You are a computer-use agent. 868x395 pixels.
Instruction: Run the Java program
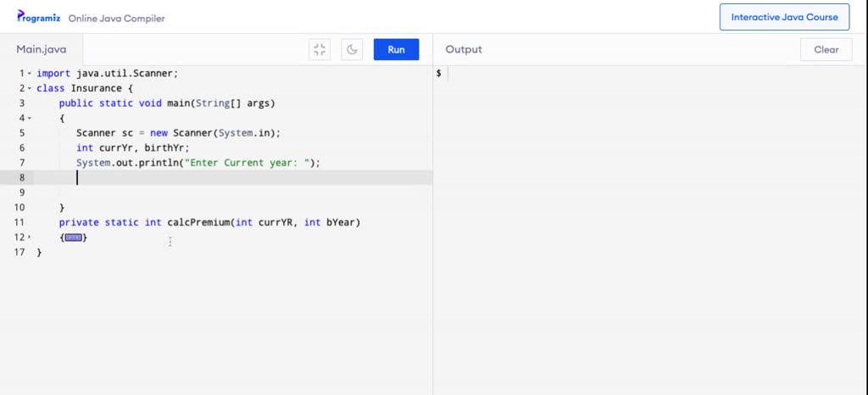396,49
